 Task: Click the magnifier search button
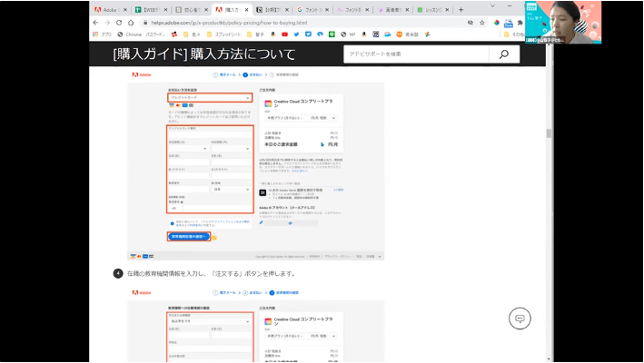(x=502, y=54)
